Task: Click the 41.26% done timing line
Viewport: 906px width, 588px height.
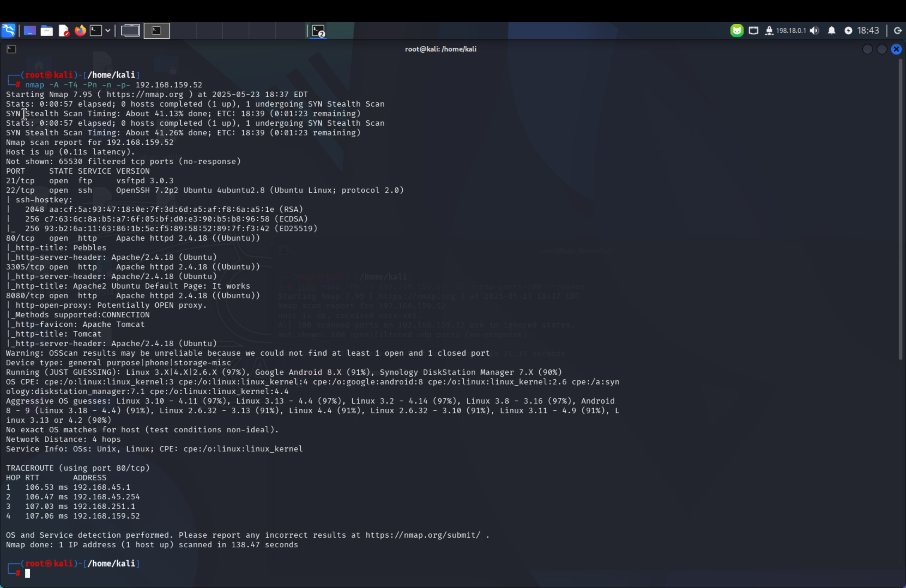Action: [x=183, y=133]
